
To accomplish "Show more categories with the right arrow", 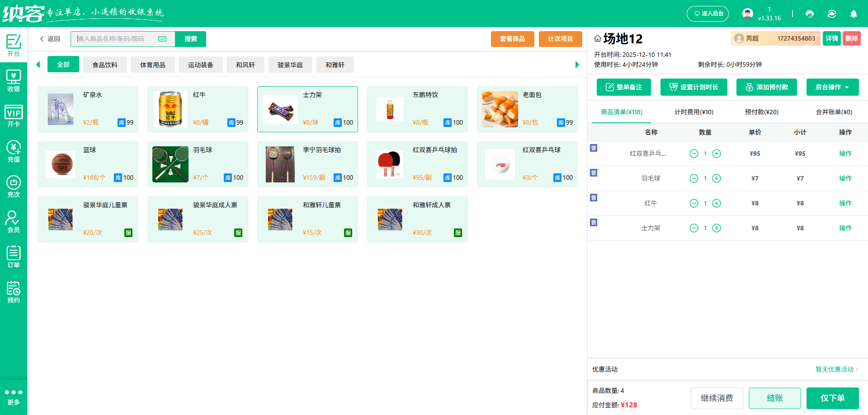I will click(x=577, y=65).
